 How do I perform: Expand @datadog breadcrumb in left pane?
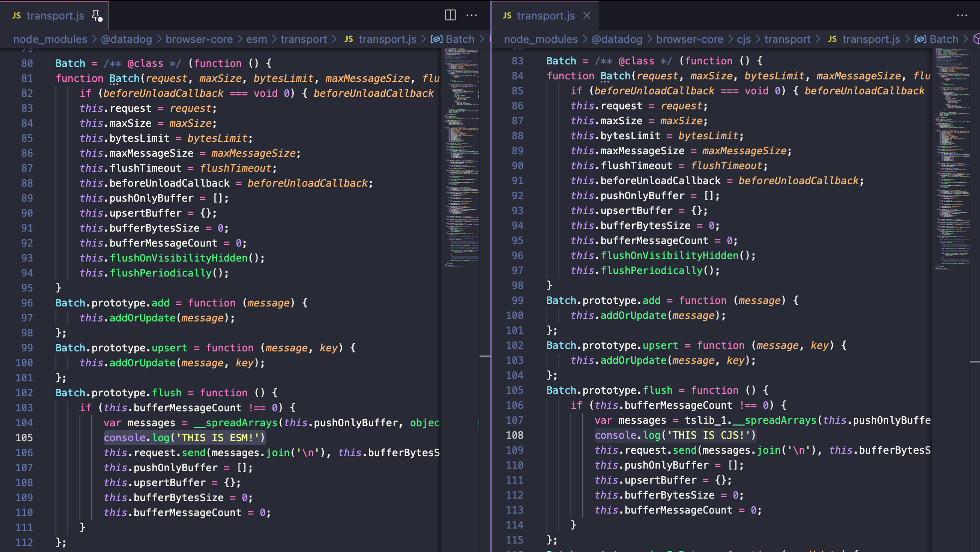(126, 39)
